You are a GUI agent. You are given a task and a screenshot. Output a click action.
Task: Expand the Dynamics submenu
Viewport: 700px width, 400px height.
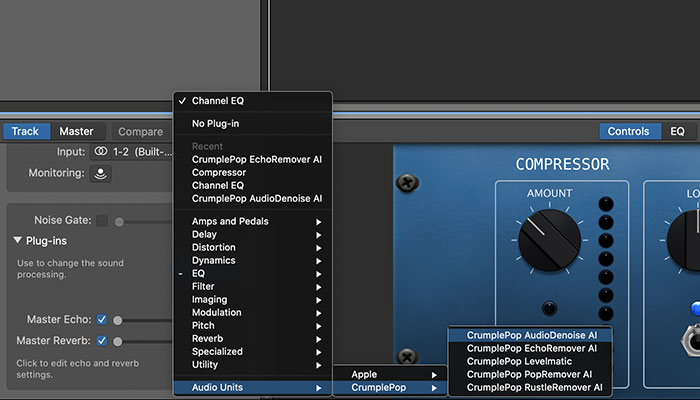pos(253,260)
